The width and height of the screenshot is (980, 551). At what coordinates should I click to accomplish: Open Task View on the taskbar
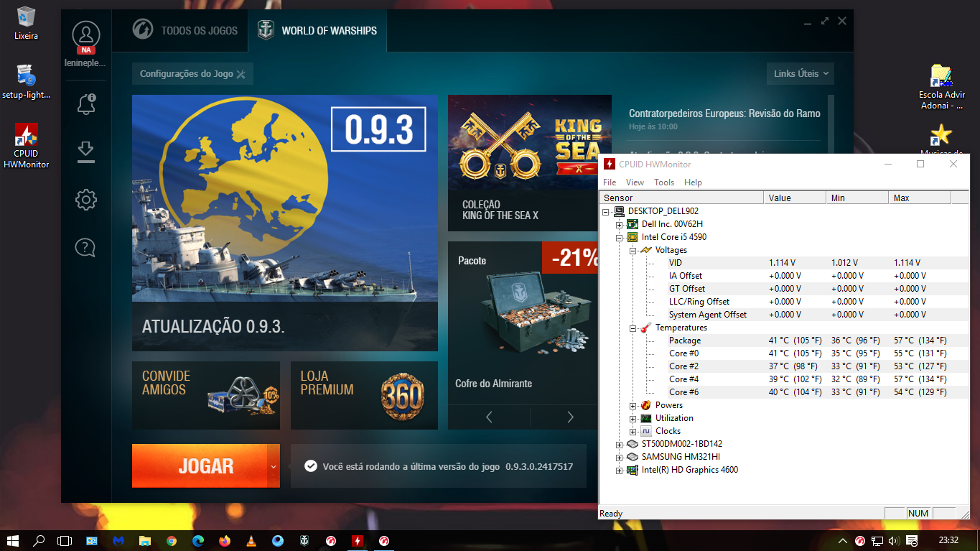coord(65,540)
